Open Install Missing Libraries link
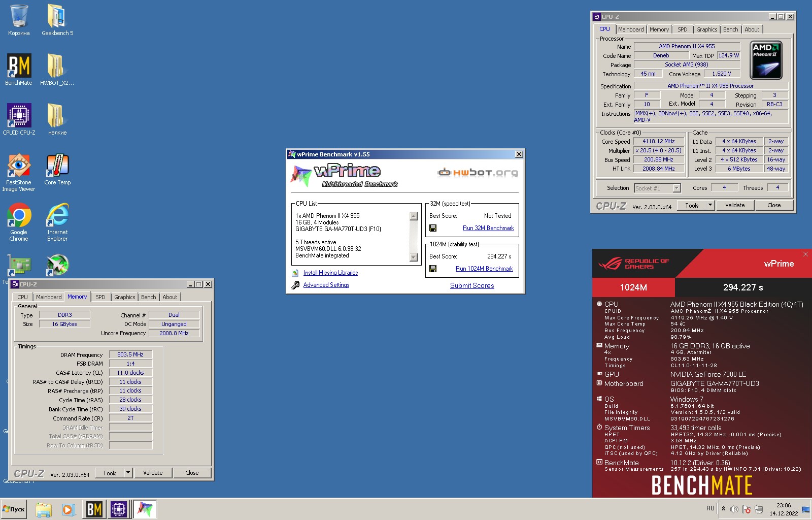Screen dimensions: 812x520 coord(330,273)
